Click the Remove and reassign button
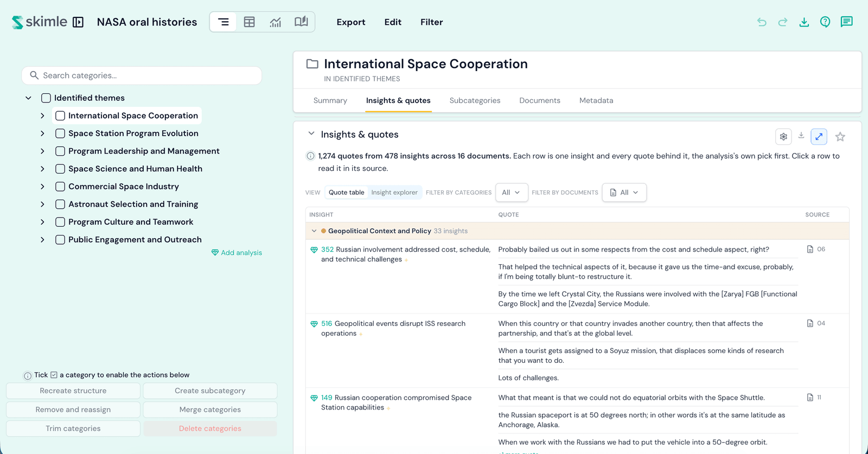Viewport: 868px width, 454px height. [x=73, y=410]
